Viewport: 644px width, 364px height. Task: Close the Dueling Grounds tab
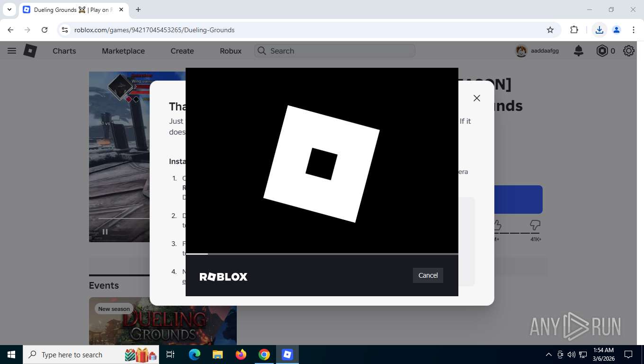click(121, 9)
